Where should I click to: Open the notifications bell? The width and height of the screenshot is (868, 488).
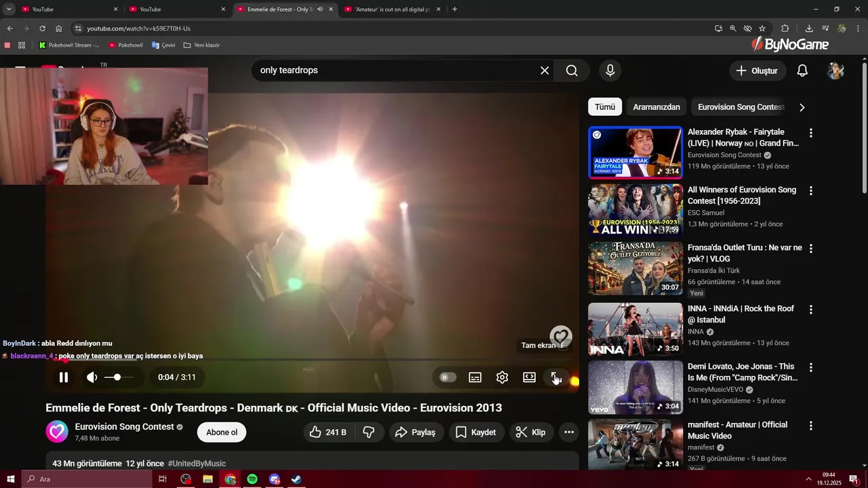(x=802, y=70)
